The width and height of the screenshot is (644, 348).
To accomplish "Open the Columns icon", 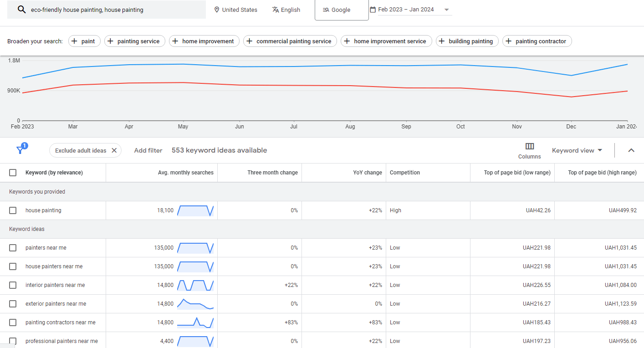I will click(x=530, y=146).
